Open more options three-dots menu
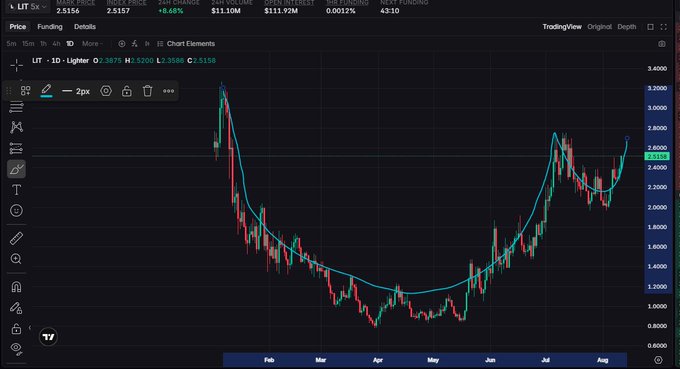 tap(168, 91)
